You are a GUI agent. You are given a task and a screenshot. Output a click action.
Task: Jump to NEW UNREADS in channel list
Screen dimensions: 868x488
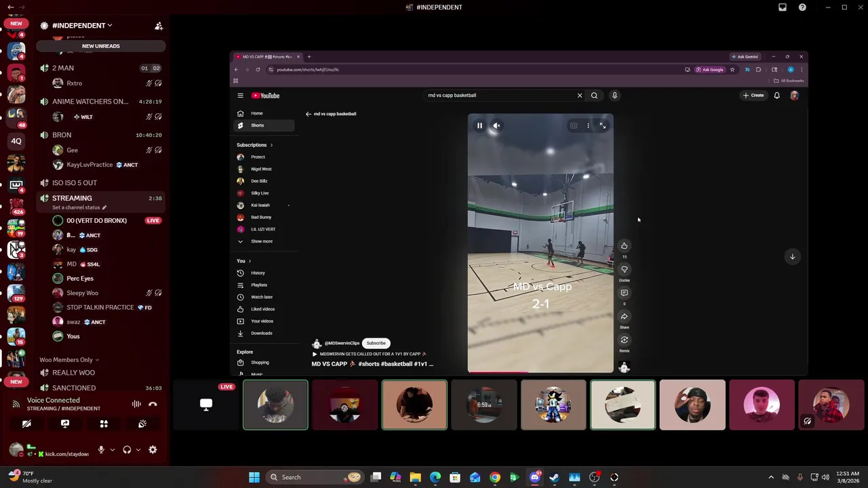[x=100, y=46]
